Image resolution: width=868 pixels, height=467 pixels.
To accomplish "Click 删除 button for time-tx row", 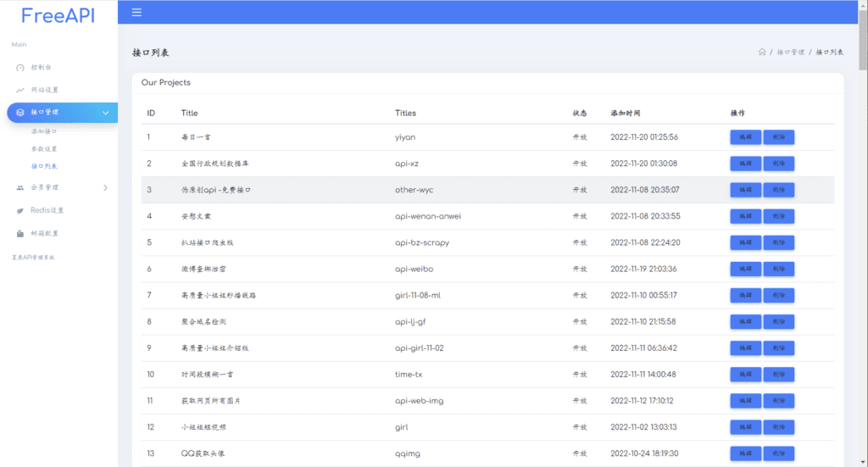I will click(778, 375).
